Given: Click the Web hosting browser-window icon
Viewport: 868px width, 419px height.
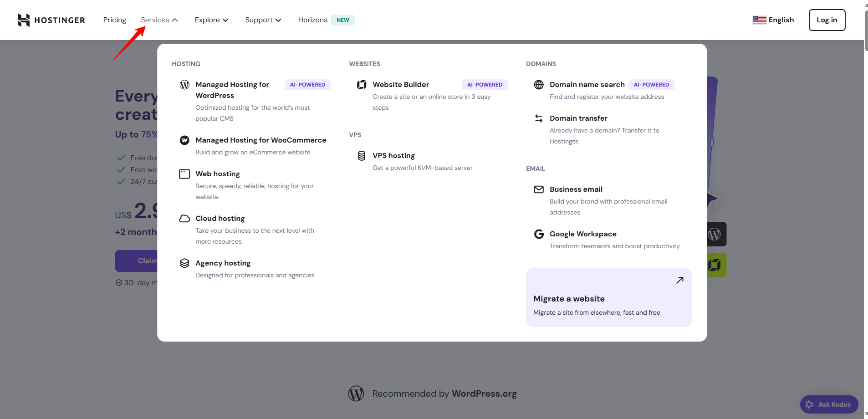Looking at the screenshot, I should [x=184, y=174].
